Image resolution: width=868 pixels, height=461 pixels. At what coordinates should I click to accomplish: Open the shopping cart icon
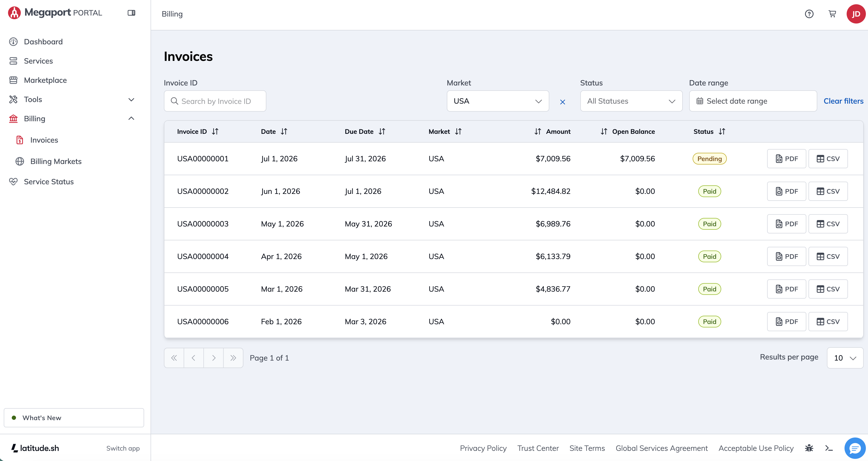click(832, 14)
